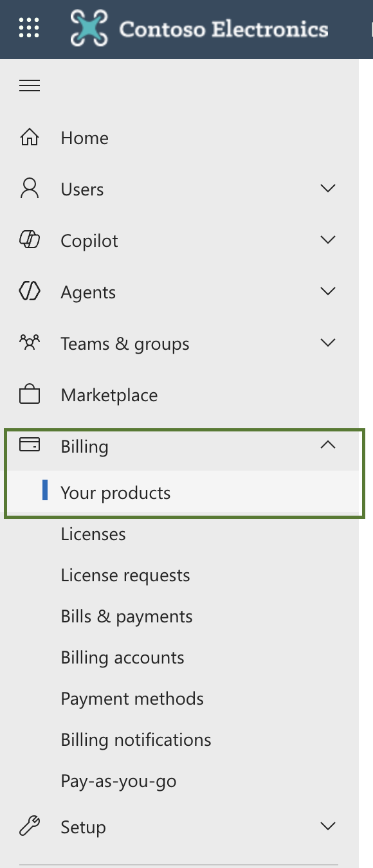Open Bills & payments page

point(127,617)
